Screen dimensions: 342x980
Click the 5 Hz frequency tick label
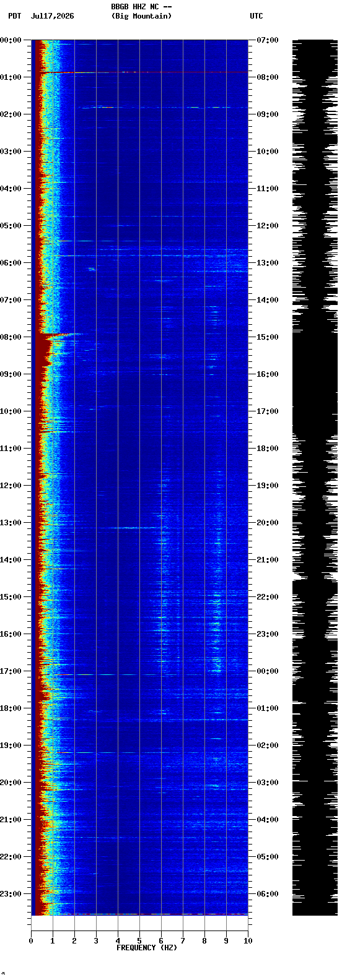pos(139,941)
